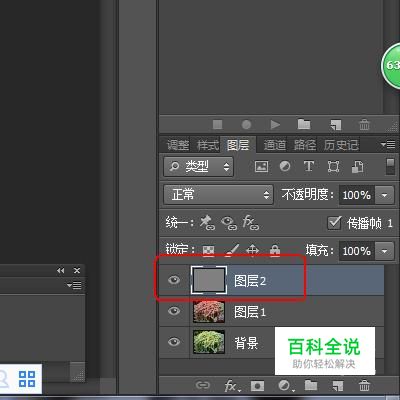
Task: Open 填充 slider dropdown arrow
Action: 384,251
